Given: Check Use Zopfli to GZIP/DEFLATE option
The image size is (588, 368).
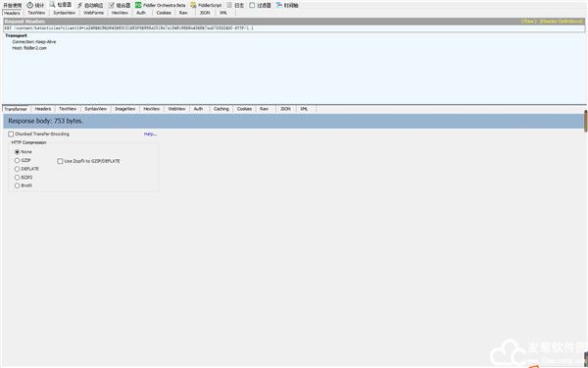Looking at the screenshot, I should coord(60,161).
